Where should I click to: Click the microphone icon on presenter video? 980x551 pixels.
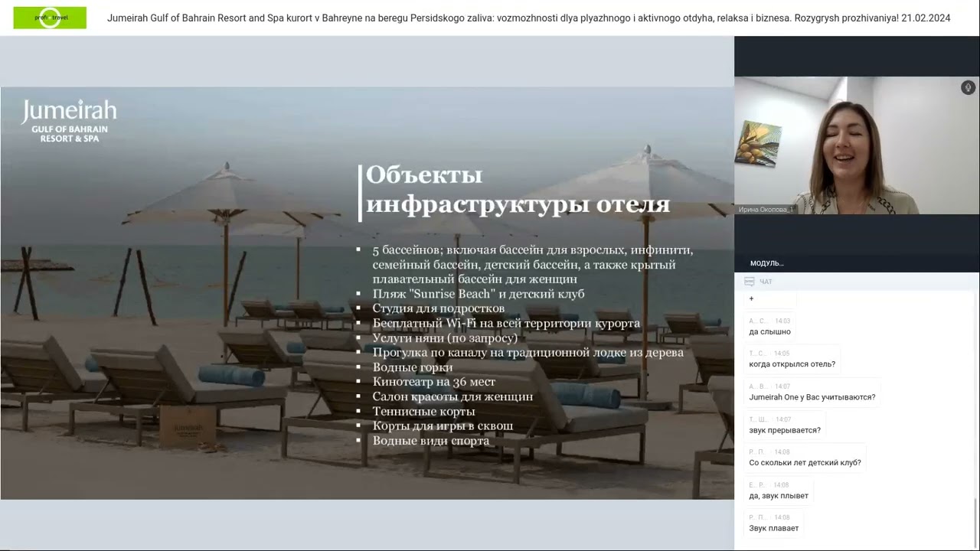[x=968, y=87]
